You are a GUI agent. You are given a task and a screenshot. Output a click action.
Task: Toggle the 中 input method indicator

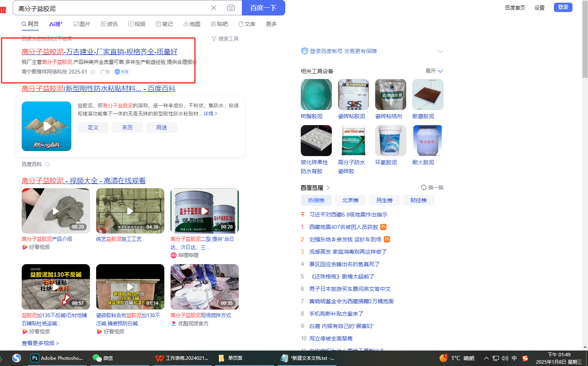pos(514,358)
